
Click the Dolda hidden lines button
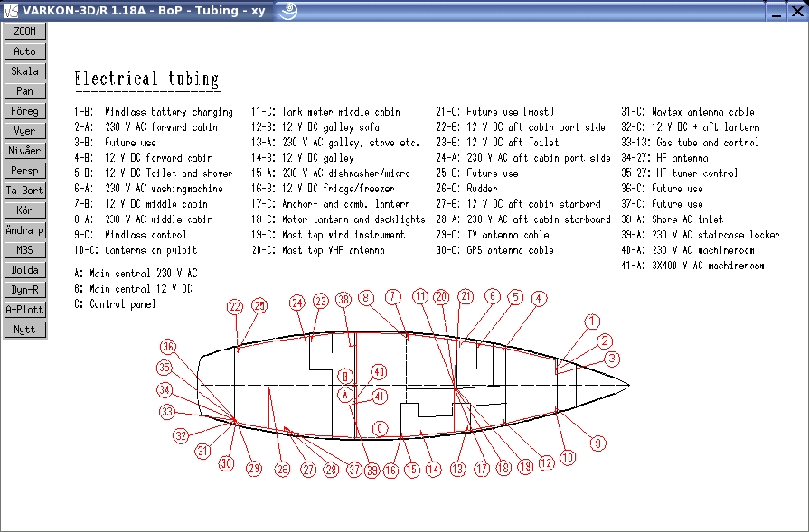(x=24, y=269)
